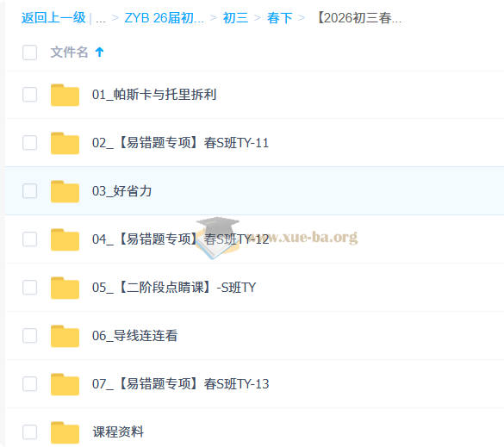504x447 pixels.
Task: Check the box for 01_帕斯卡与托里拆利
Action: click(29, 95)
